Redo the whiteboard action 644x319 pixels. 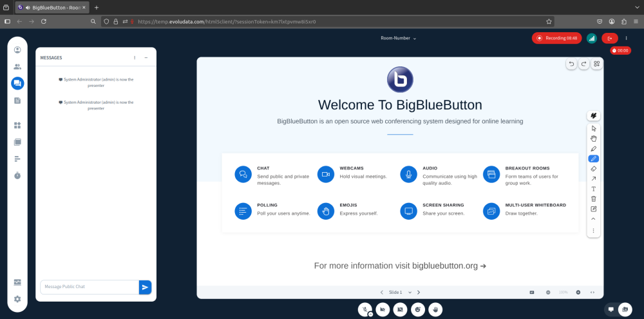583,64
